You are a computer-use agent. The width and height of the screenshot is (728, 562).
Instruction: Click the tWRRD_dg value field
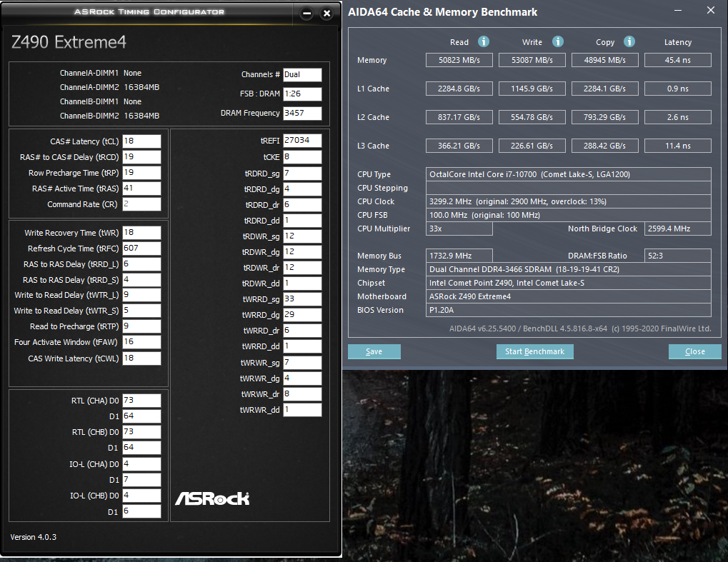coord(302,315)
